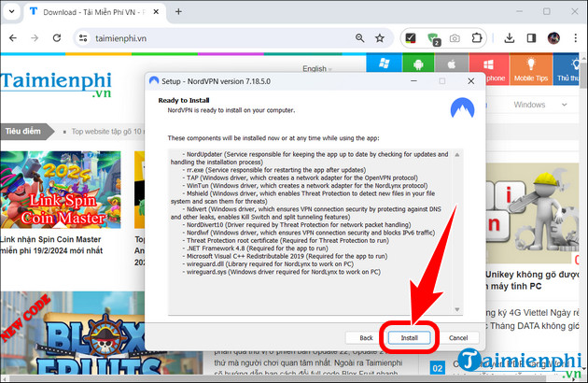The width and height of the screenshot is (588, 383).
Task: Click scroll-down arrow in components list
Action: coord(457,309)
